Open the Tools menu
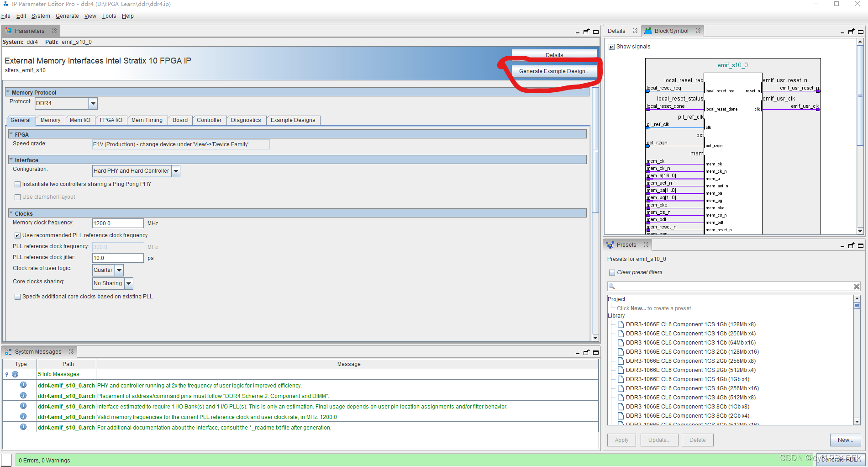The height and width of the screenshot is (467, 868). point(109,16)
